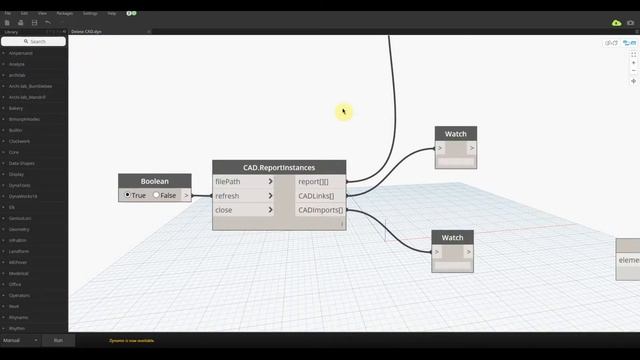The height and width of the screenshot is (360, 640).
Task: Click the Undo toolbar icon
Action: tap(48, 23)
